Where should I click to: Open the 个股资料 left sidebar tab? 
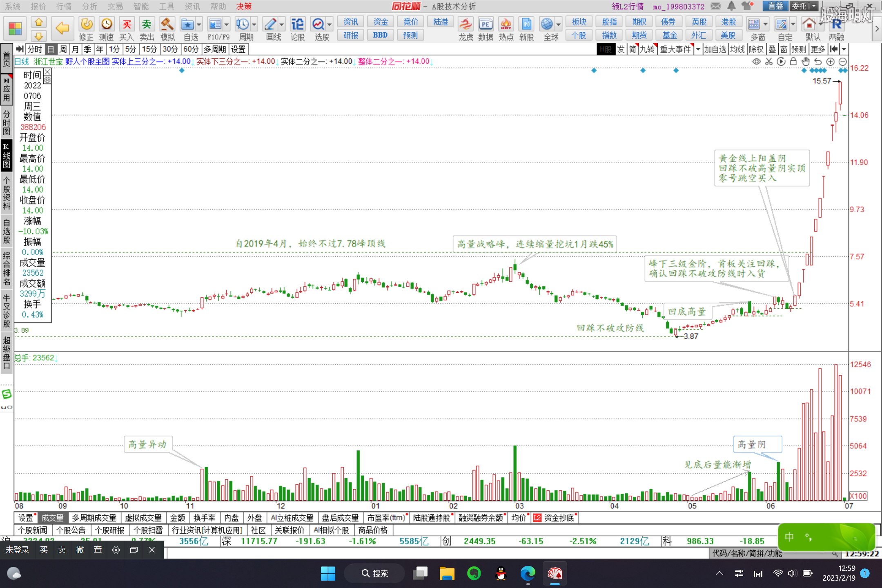pyautogui.click(x=7, y=193)
